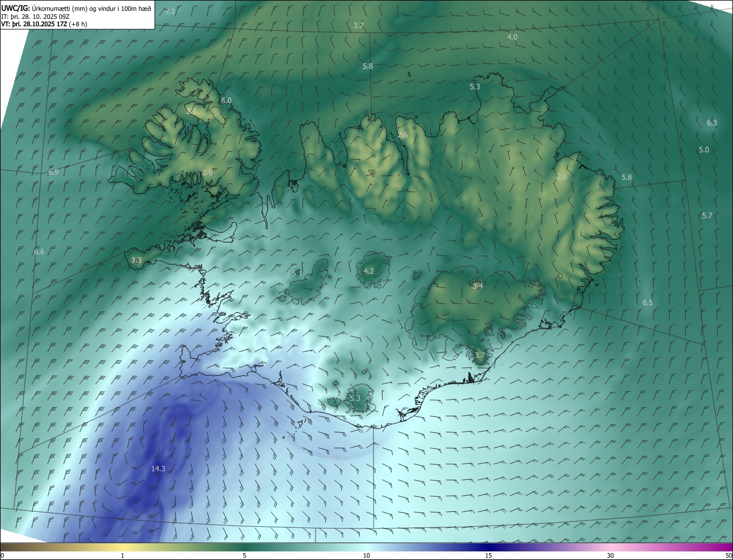This screenshot has width=733, height=560.
Task: Click the 30 tick label on colour scale
Action: (x=610, y=555)
